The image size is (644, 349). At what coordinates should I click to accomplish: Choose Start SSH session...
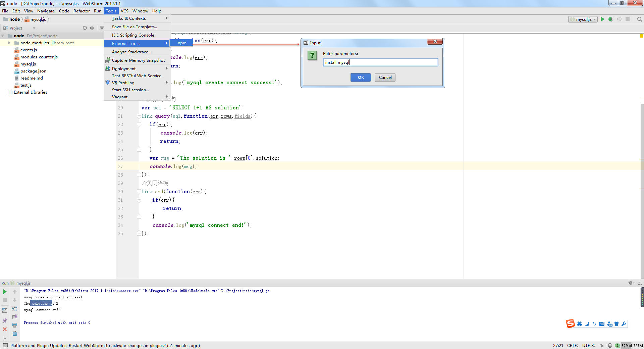(x=137, y=90)
